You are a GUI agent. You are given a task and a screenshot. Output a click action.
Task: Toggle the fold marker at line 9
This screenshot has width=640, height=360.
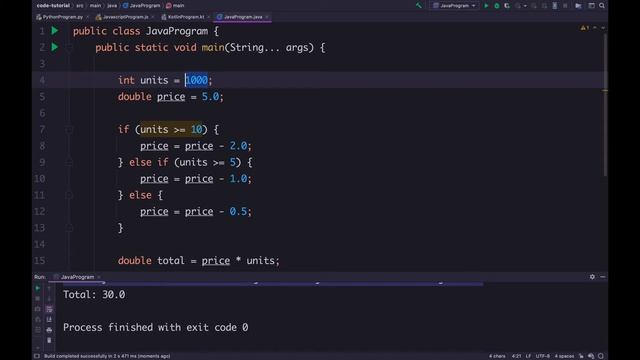point(69,162)
